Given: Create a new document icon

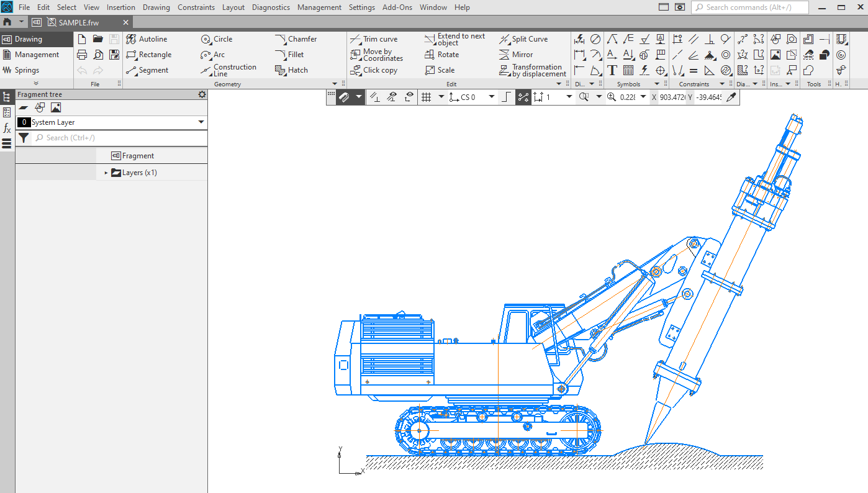Looking at the screenshot, I should tap(82, 39).
